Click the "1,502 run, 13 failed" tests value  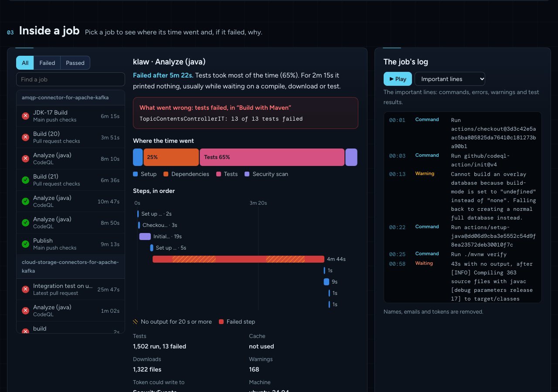click(160, 347)
